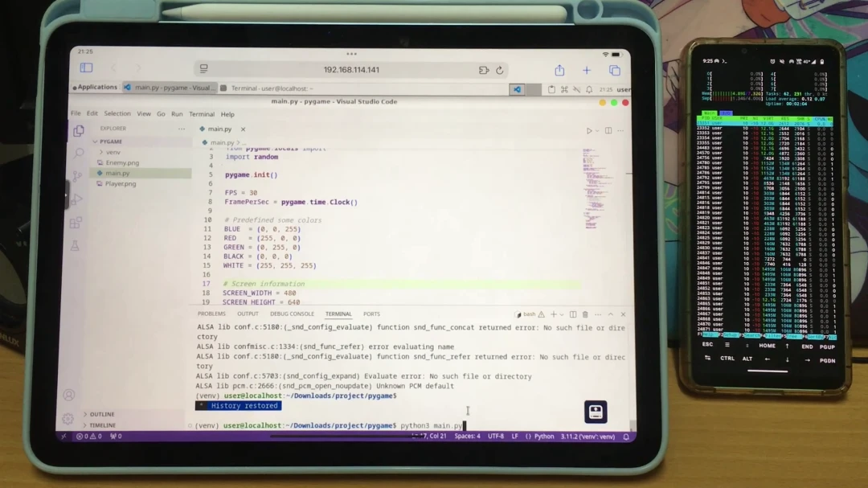Open the Manage gear icon
Image resolution: width=868 pixels, height=488 pixels.
pyautogui.click(x=68, y=419)
